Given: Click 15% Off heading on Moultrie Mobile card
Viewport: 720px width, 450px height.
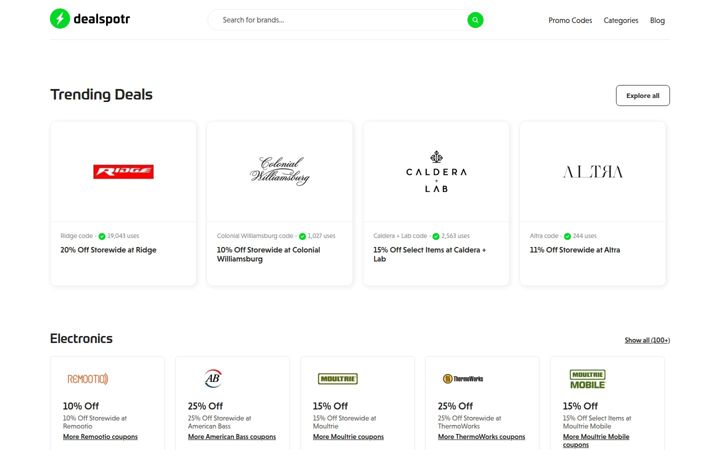Looking at the screenshot, I should coord(580,406).
